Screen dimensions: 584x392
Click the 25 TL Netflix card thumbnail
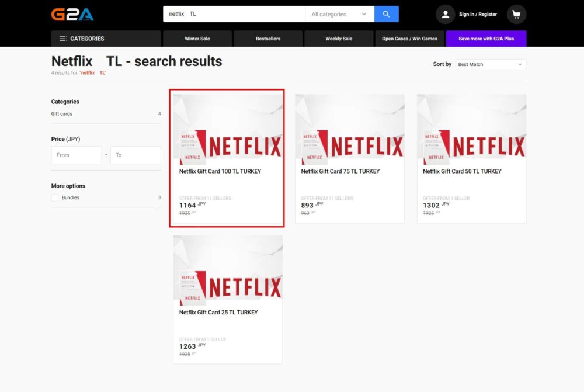[228, 270]
